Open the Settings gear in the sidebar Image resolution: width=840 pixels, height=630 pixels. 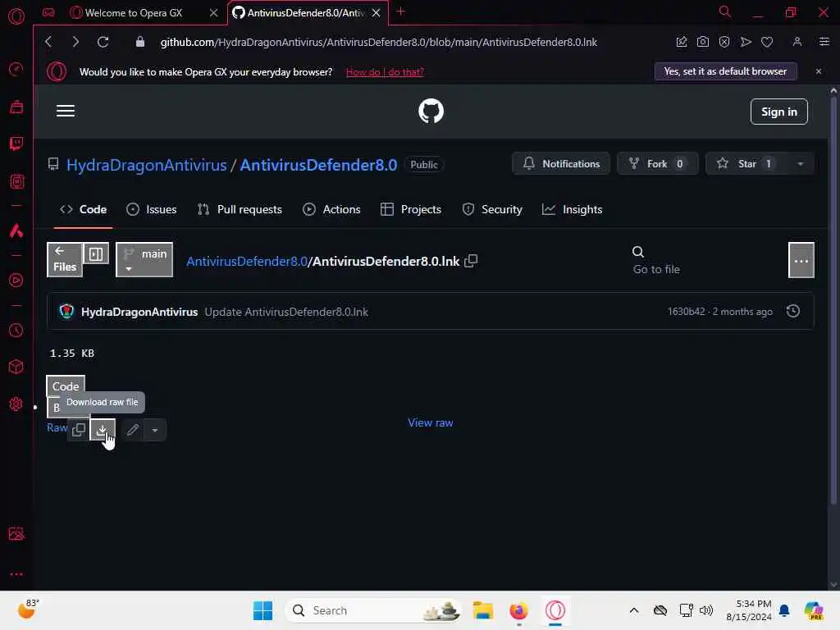[16, 404]
